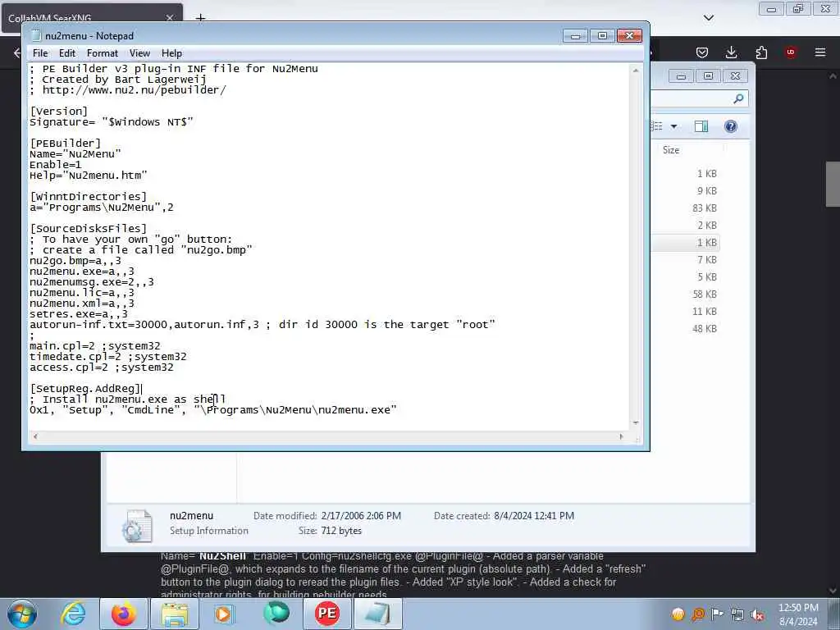Click the magnifier tray icon
This screenshot has height=630, width=840.
point(698,614)
